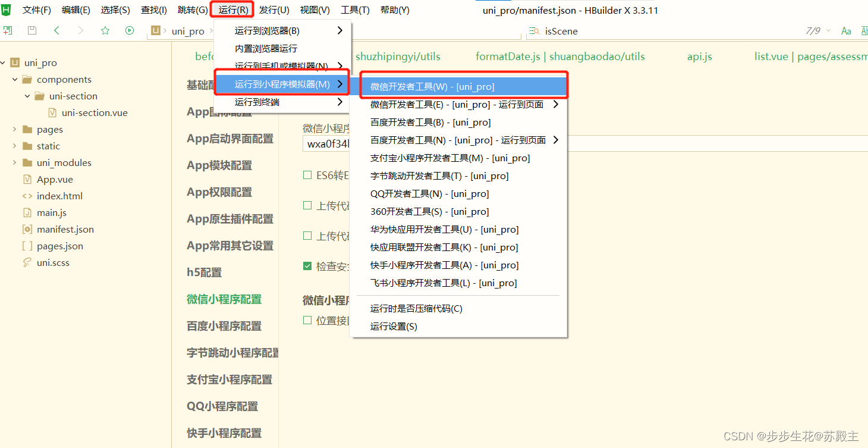Click the save file toolbar icon
This screenshot has height=448, width=868.
click(32, 30)
